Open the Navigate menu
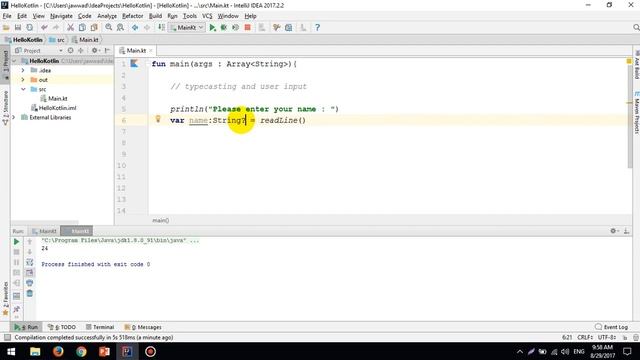Screen dimensions: 640x360 click(61, 16)
